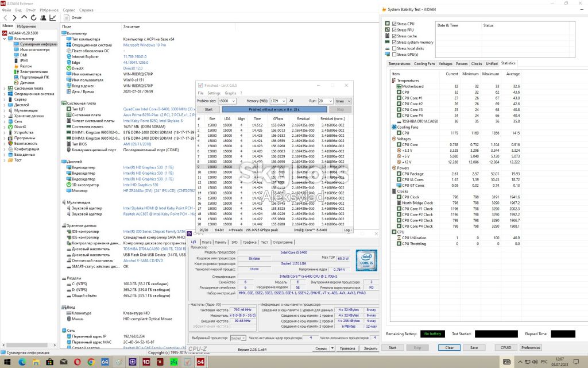Open Microsoft Edge from the taskbar

click(22, 362)
